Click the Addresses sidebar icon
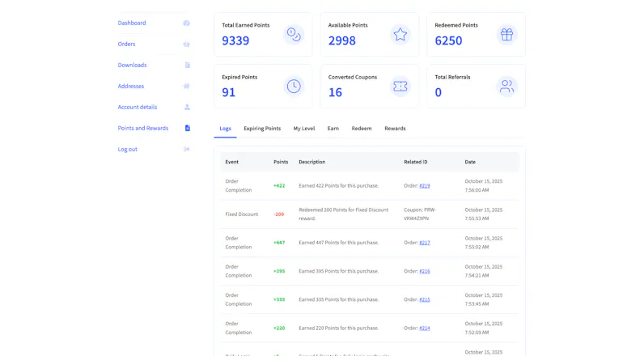This screenshot has height=356, width=644. click(186, 87)
